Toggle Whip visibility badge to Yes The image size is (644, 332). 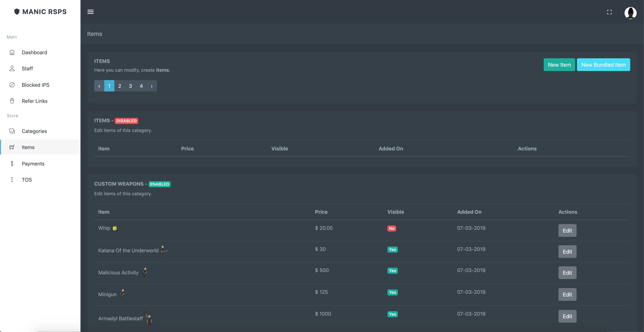[391, 228]
